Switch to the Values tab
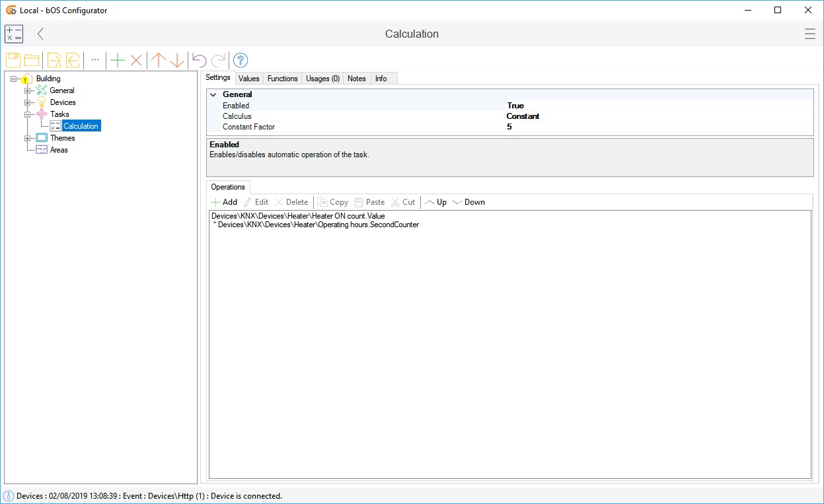 pos(249,79)
